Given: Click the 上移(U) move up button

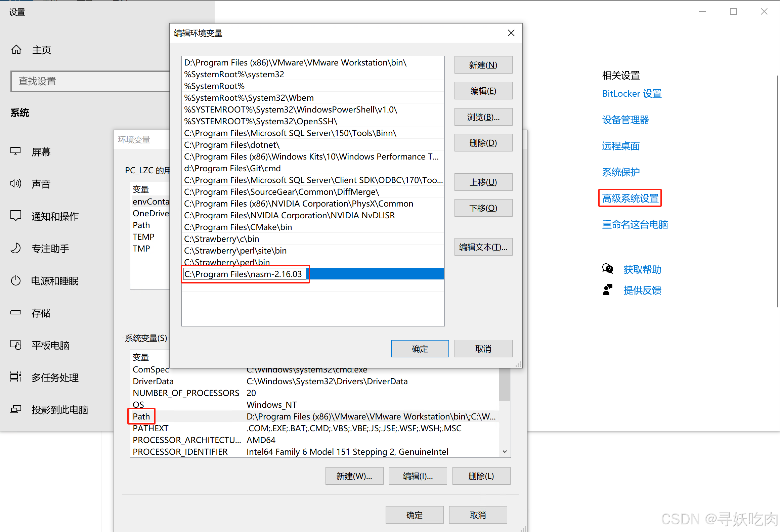Looking at the screenshot, I should 483,182.
